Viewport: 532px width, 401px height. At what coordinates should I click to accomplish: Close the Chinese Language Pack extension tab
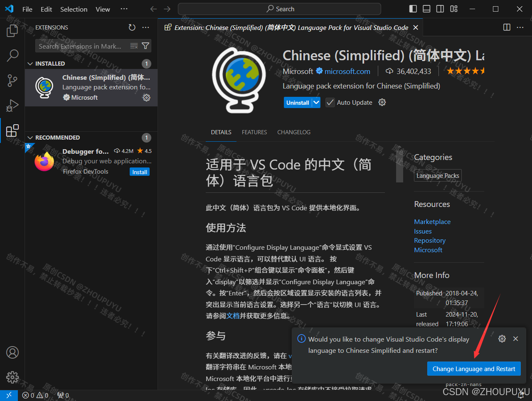tap(416, 27)
